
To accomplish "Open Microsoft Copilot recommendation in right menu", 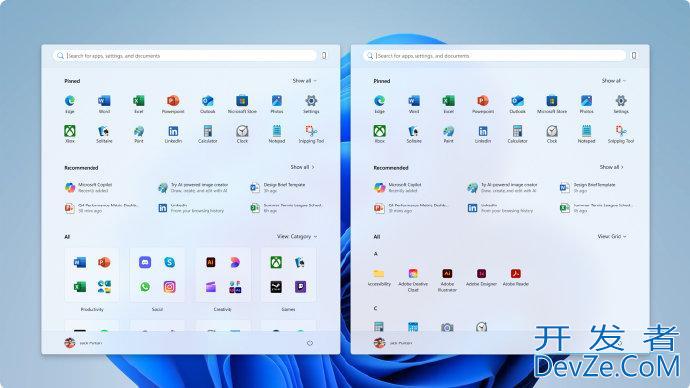I will (398, 188).
